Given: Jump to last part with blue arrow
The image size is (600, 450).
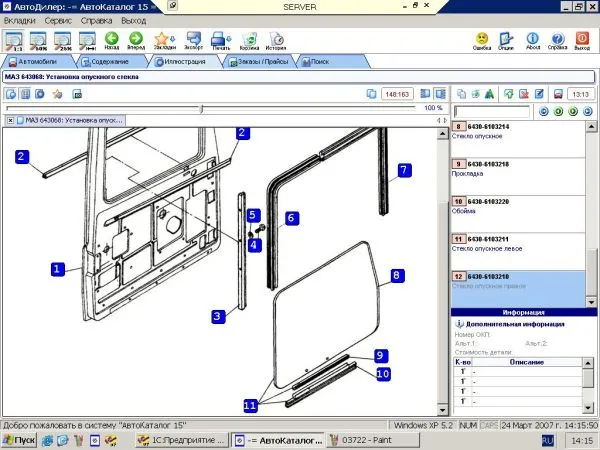Looking at the screenshot, I should click(587, 111).
